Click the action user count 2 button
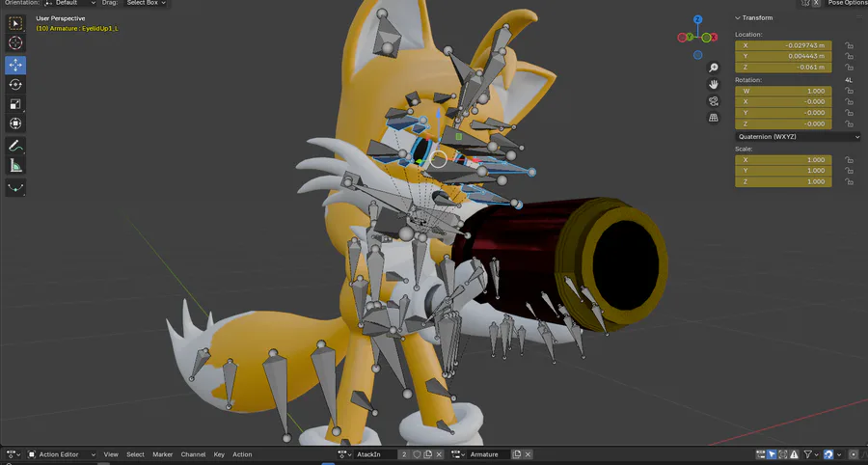868x465 pixels. click(x=403, y=454)
